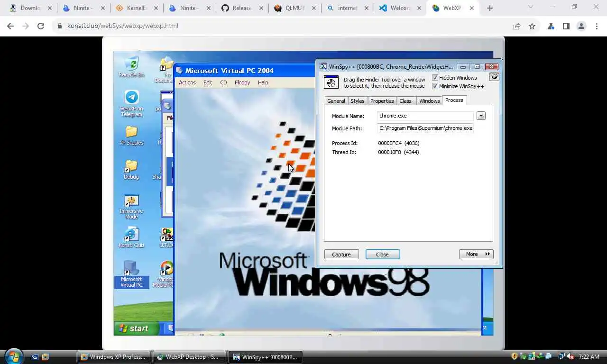Screen dimensions: 607x364
Task: Open the Edit menu in Virtual PC
Action: 208,82
